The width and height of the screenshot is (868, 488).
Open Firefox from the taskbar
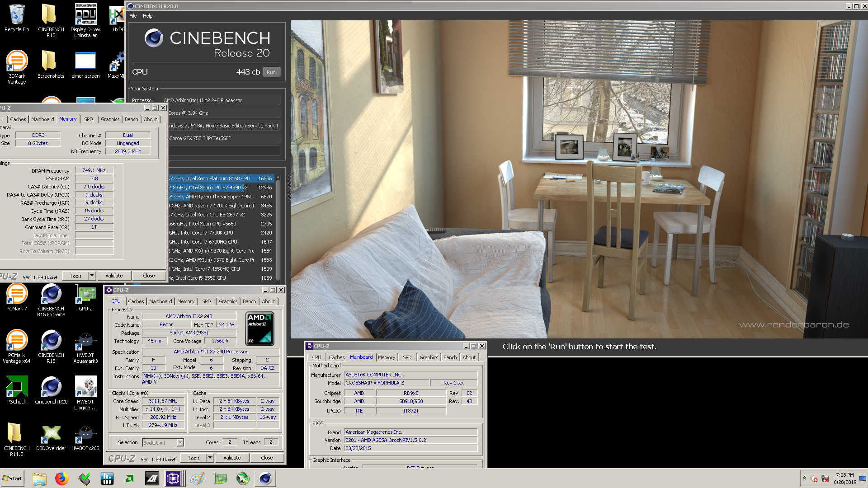(x=62, y=479)
